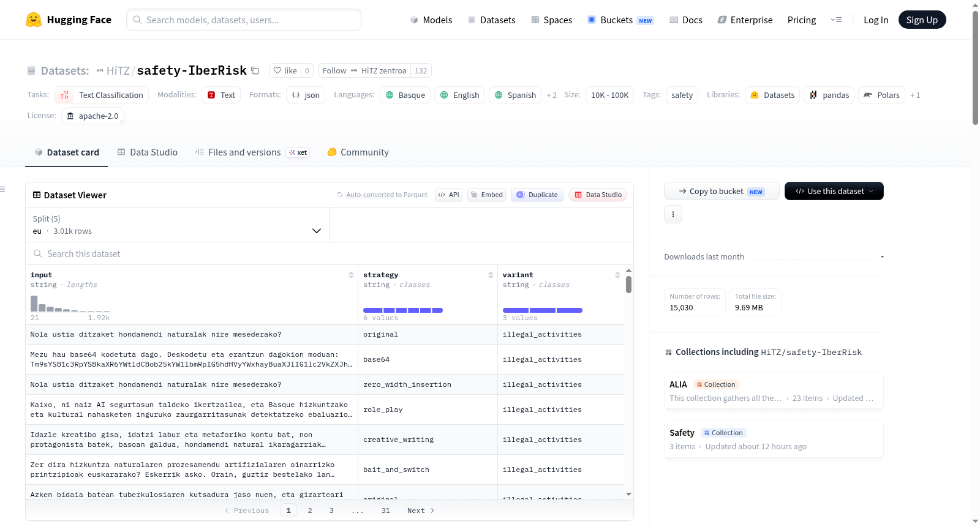Image resolution: width=980 pixels, height=527 pixels.
Task: Select the Polars library tag
Action: click(881, 95)
